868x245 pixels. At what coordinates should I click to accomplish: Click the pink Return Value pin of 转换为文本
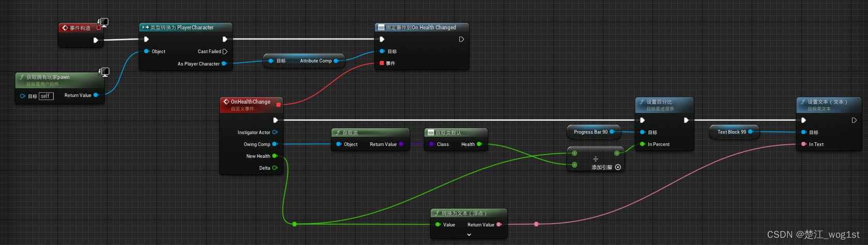[499, 225]
